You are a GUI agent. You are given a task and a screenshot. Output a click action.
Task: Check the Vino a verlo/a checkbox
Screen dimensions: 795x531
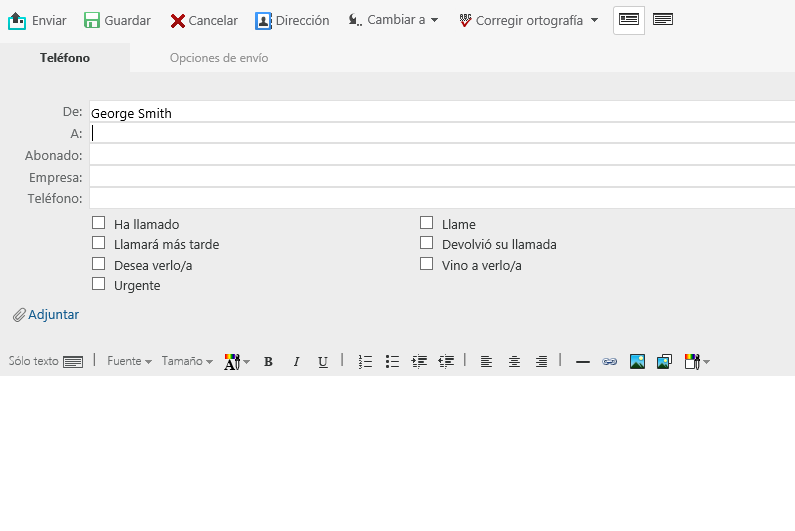[x=426, y=264]
